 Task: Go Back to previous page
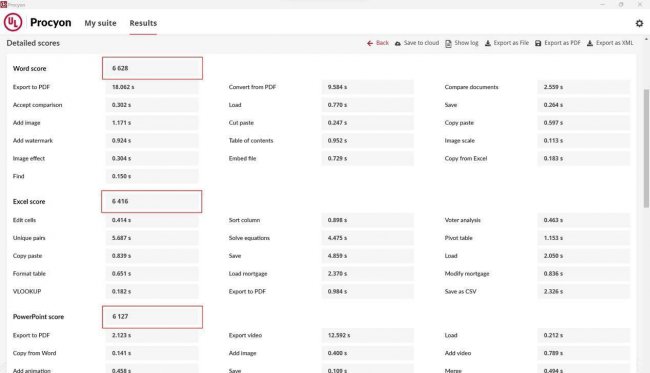tap(382, 43)
